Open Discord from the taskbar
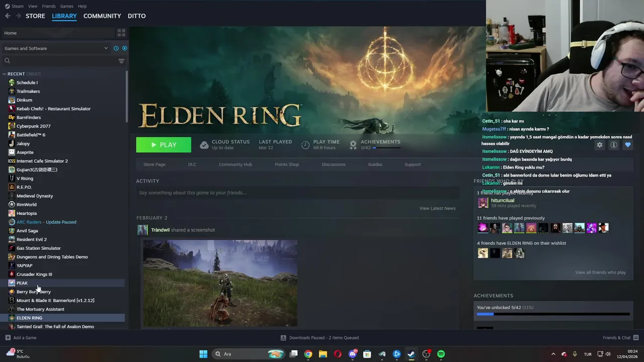This screenshot has height=362, width=644. (353, 354)
